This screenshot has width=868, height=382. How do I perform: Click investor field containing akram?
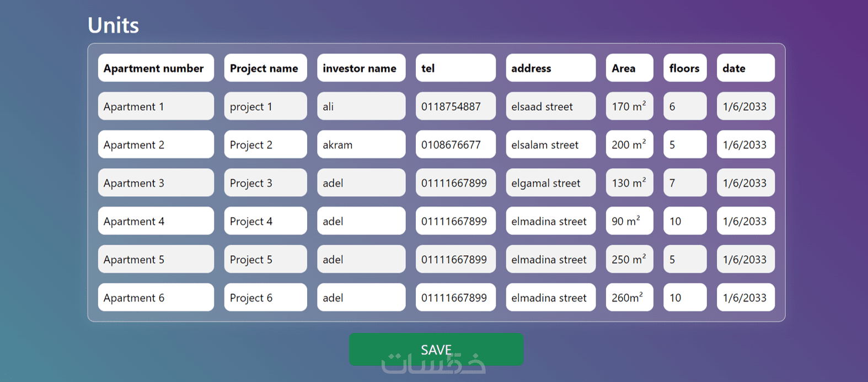361,144
